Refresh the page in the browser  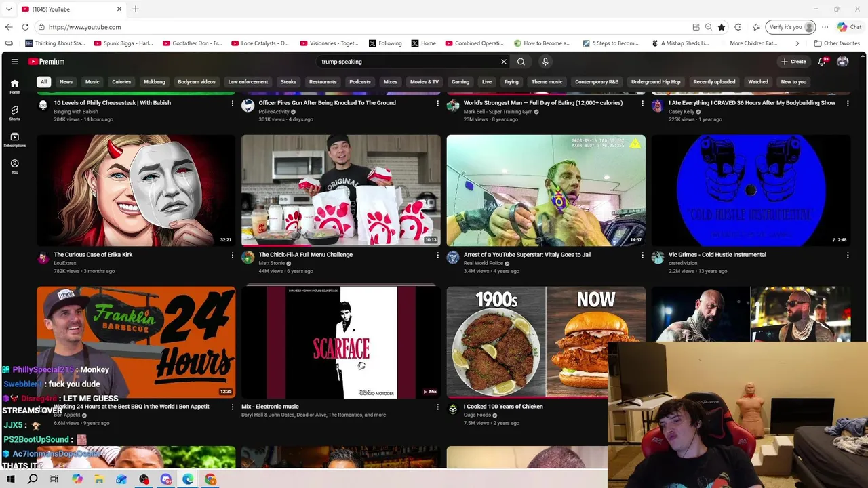coord(25,27)
